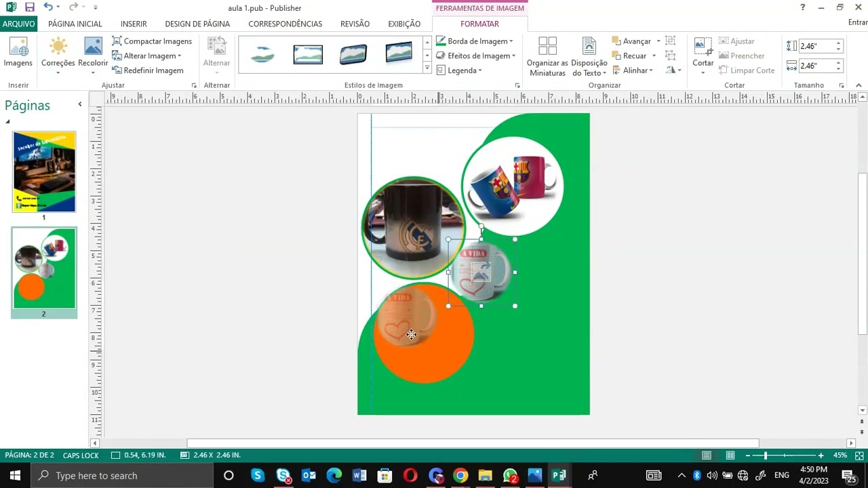Viewport: 868px width, 488px height.
Task: Open Legenda caption dropdown
Action: tap(459, 70)
